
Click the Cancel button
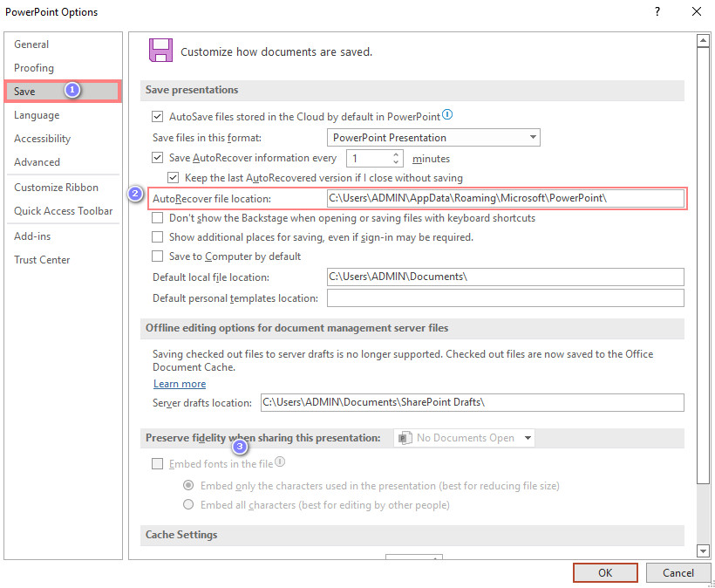pos(678,573)
